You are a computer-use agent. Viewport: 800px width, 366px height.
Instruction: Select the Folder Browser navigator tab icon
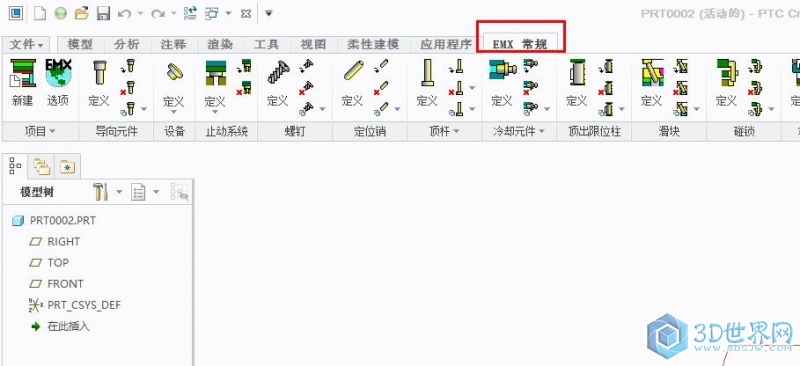click(41, 166)
